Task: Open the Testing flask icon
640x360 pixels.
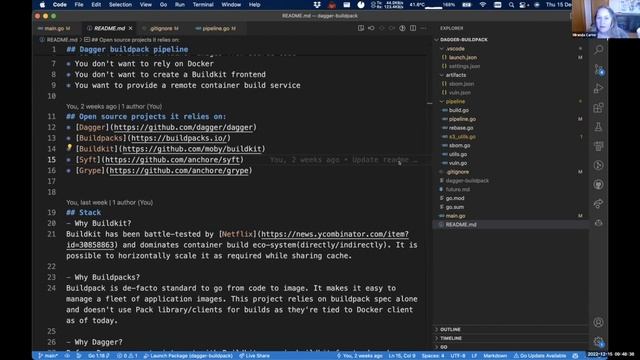Action: 598,127
